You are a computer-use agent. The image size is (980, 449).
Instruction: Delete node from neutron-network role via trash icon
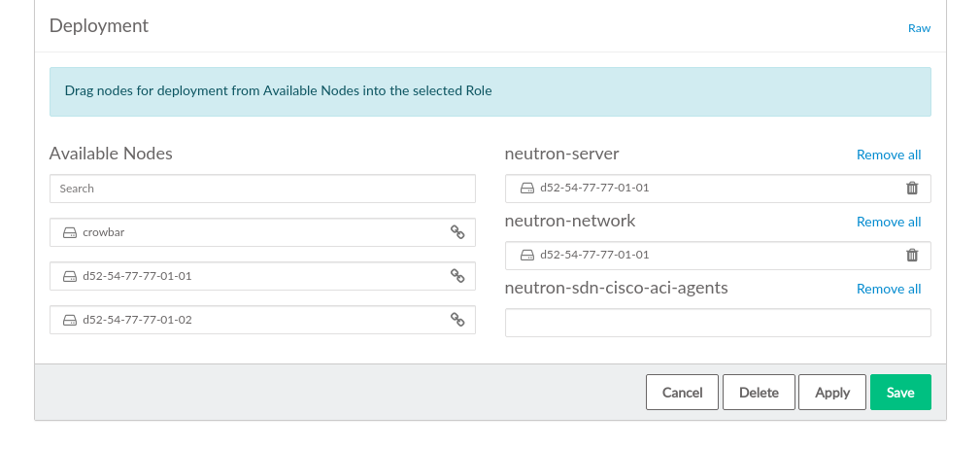912,256
